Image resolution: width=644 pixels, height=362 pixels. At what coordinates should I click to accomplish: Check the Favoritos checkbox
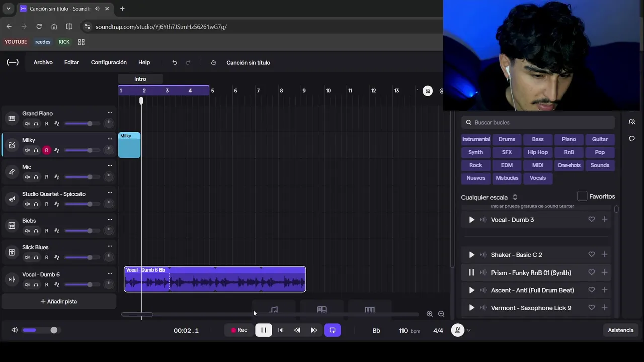click(582, 196)
